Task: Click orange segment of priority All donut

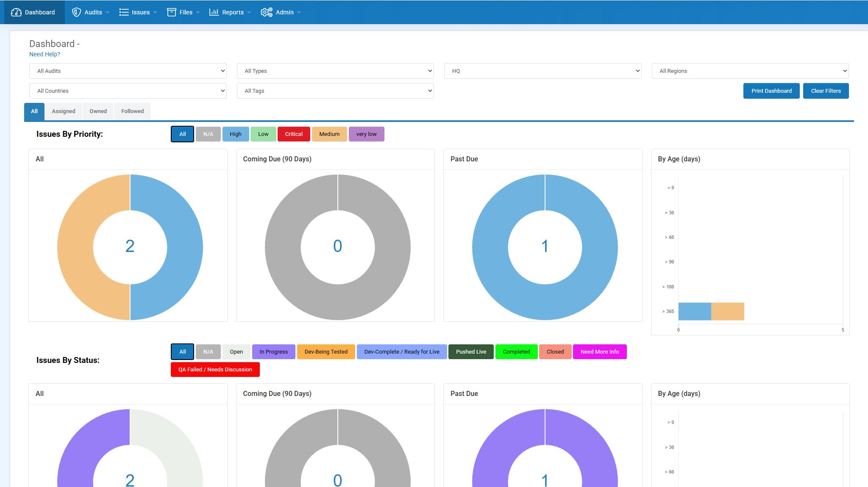Action: pos(75,247)
